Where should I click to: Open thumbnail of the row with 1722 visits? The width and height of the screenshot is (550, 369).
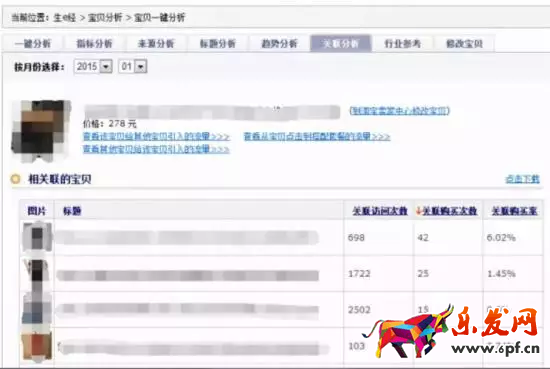pyautogui.click(x=38, y=274)
